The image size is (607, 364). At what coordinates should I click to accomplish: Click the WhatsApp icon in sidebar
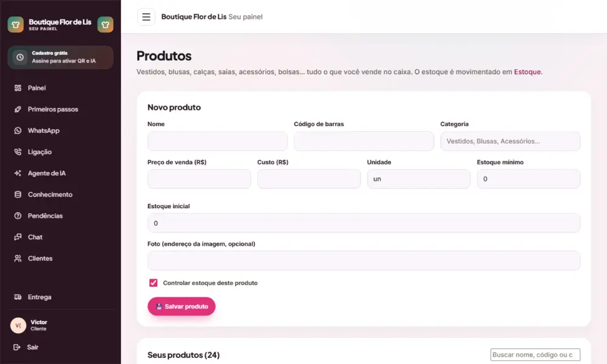click(18, 131)
